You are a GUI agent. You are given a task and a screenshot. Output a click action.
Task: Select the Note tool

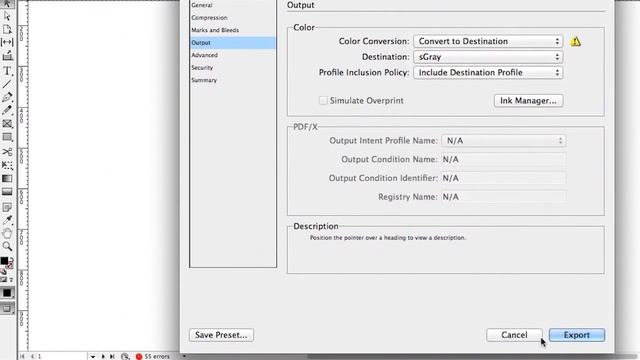(7, 207)
